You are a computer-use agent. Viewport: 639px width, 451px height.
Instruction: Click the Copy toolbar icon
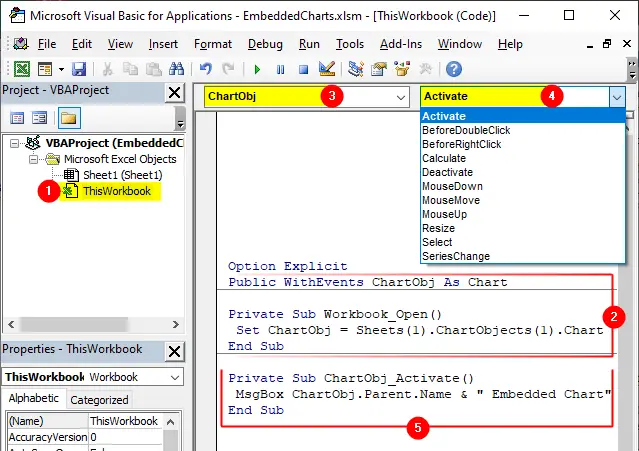pyautogui.click(x=130, y=69)
